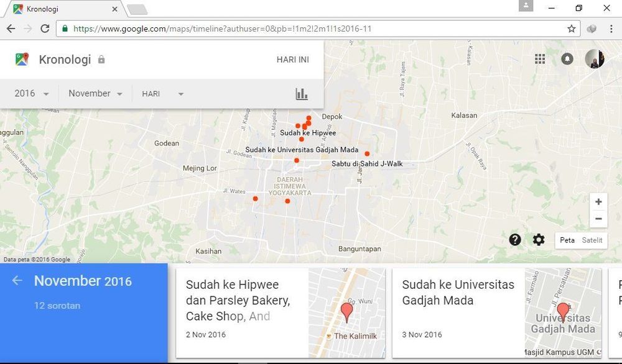Go back to the previous browser page
The width and height of the screenshot is (622, 364).
11,29
